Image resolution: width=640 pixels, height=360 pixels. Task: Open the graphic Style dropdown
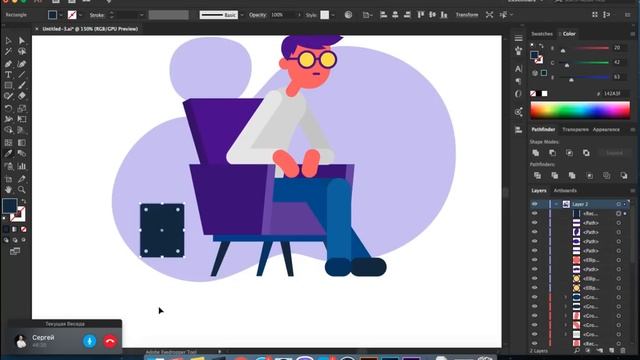tap(333, 15)
